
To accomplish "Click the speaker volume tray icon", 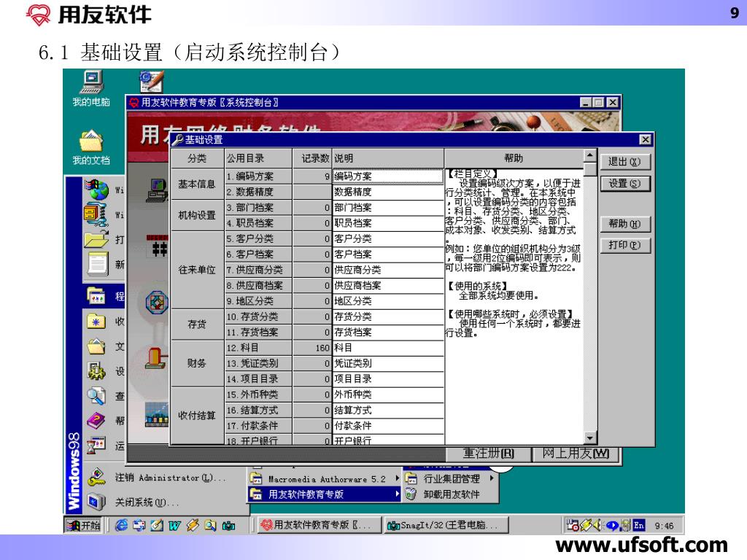I will click(597, 525).
